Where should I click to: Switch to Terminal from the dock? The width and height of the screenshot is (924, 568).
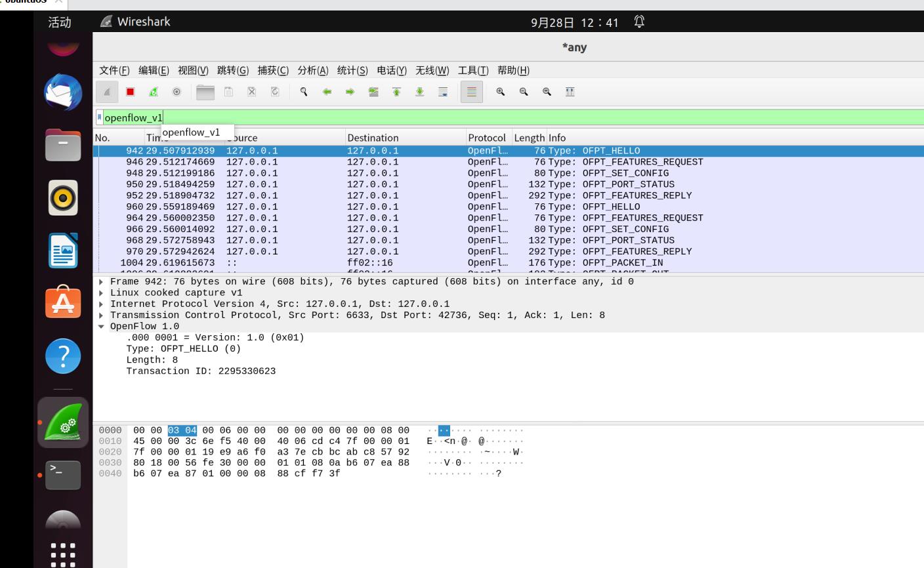[63, 475]
